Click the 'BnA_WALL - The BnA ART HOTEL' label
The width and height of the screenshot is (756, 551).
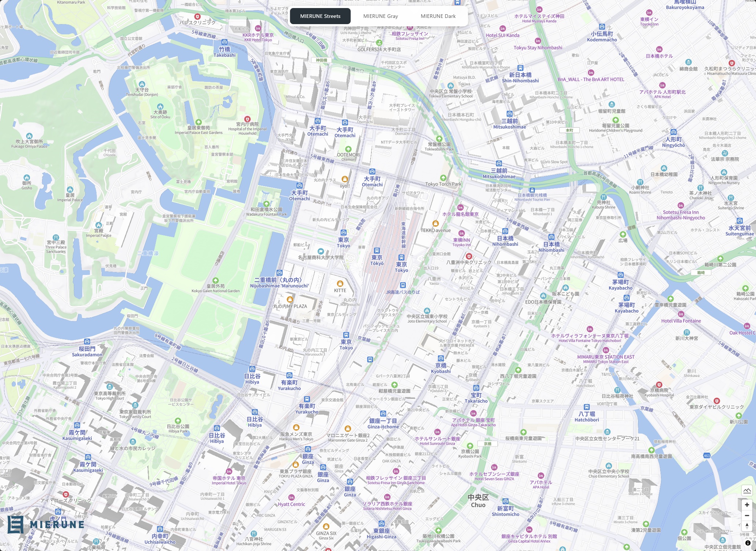click(591, 79)
